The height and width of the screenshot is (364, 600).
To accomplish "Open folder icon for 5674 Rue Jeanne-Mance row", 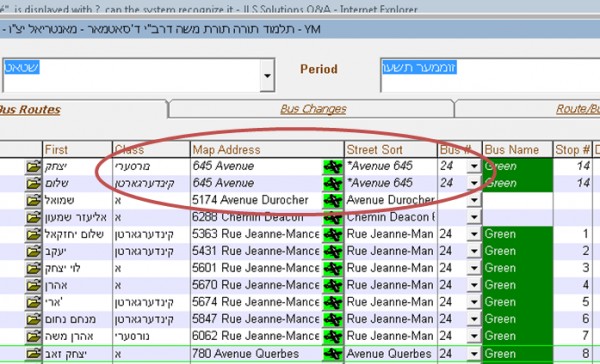I will 33,302.
